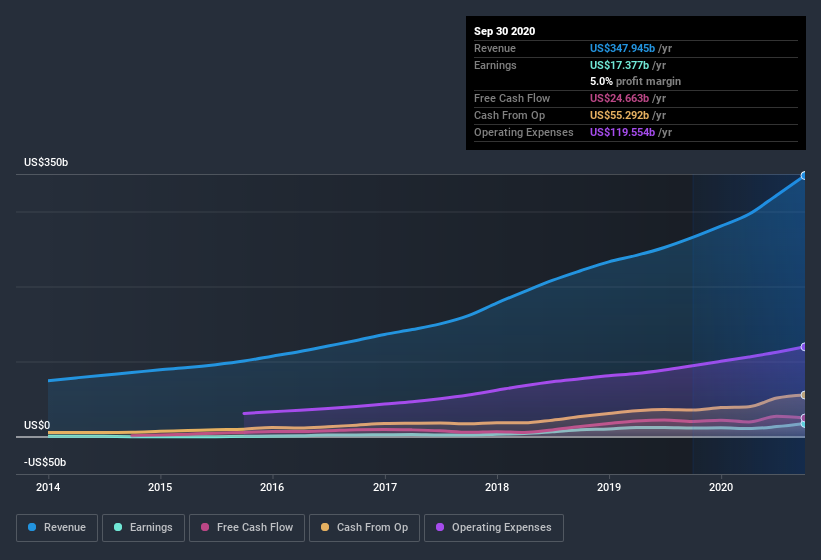Toggle the Earnings legend button

pos(143,528)
